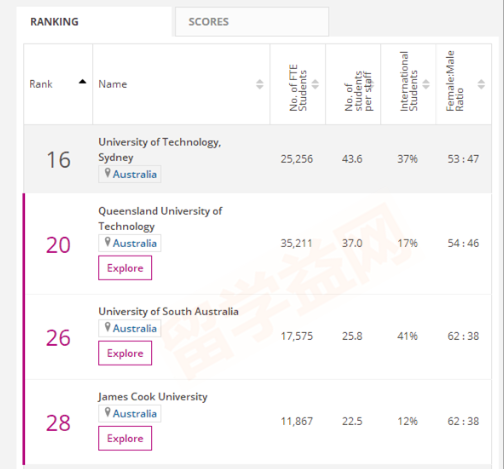Sort by No. of FTE Students arrows
The height and width of the screenshot is (469, 504).
[x=315, y=84]
